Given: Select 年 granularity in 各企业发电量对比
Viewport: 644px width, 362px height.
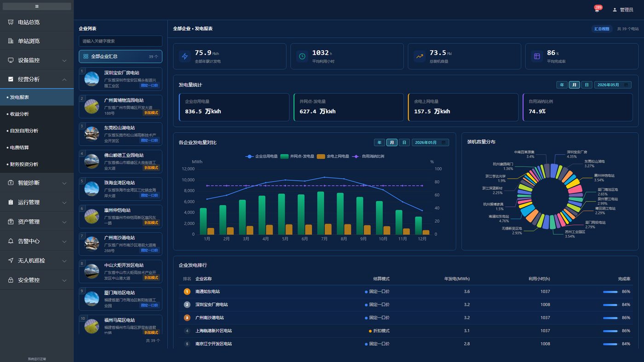Looking at the screenshot, I should [x=379, y=142].
